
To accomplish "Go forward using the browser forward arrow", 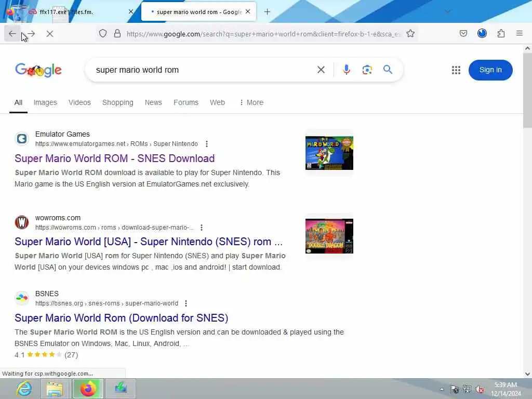I will 31,34.
